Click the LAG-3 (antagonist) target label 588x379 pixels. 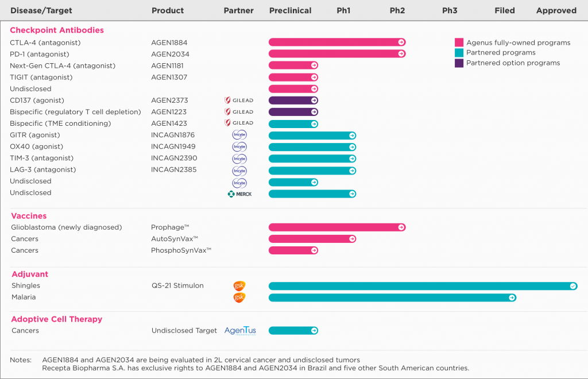coord(42,170)
